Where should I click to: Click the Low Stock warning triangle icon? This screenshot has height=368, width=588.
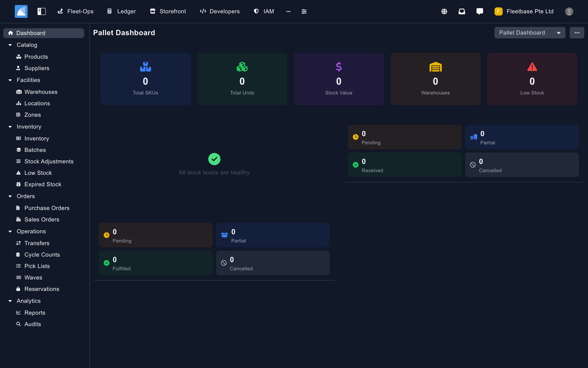[x=532, y=67]
